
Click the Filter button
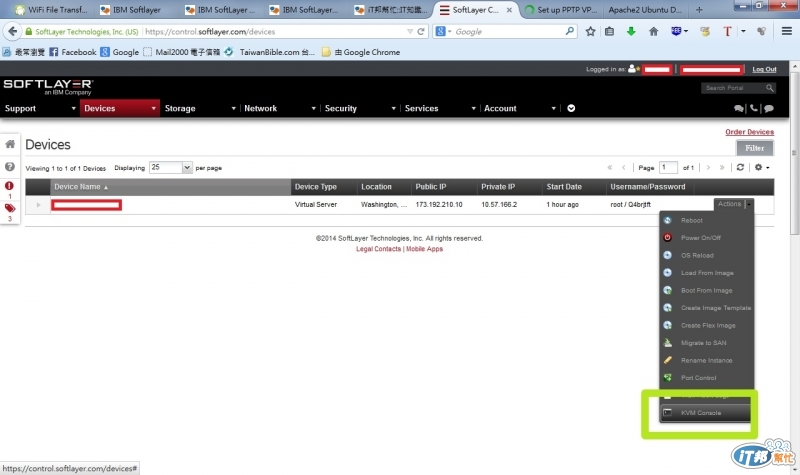[x=755, y=148]
